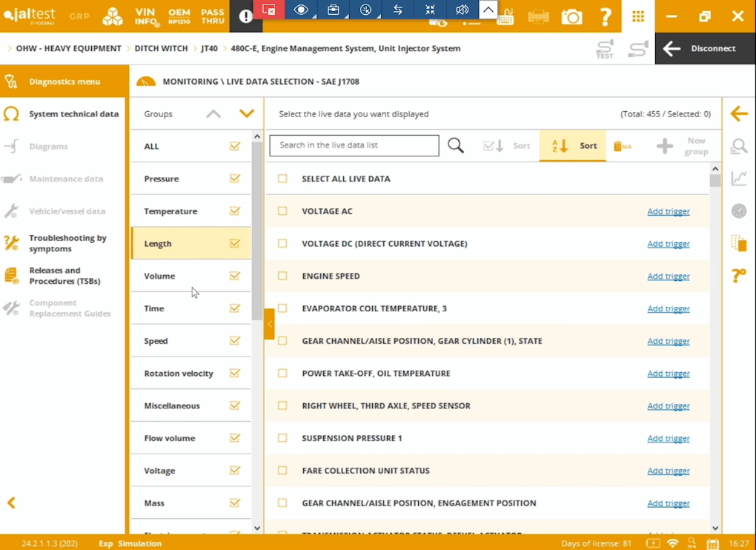Open the PASS THRU tool
The width and height of the screenshot is (756, 550).
click(x=213, y=16)
